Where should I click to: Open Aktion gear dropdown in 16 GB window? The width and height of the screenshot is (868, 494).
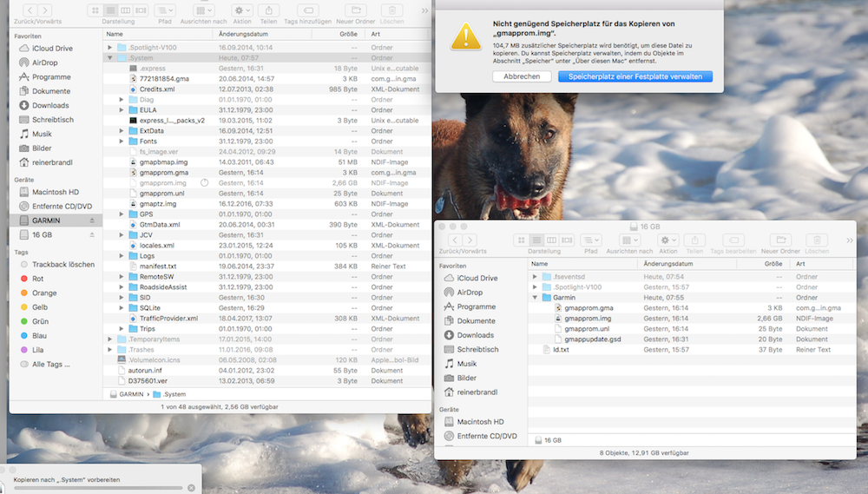tap(667, 240)
